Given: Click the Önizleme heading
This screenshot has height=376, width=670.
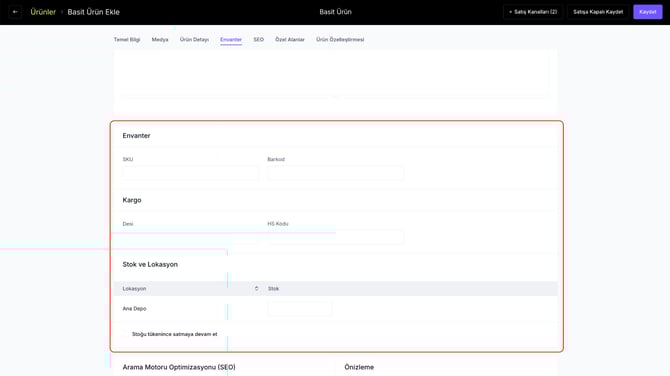Looking at the screenshot, I should pos(359,367).
